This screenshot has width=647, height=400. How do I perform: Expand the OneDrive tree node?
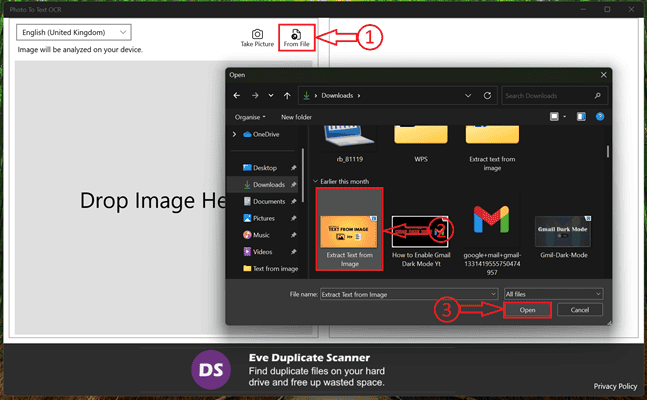pos(234,134)
